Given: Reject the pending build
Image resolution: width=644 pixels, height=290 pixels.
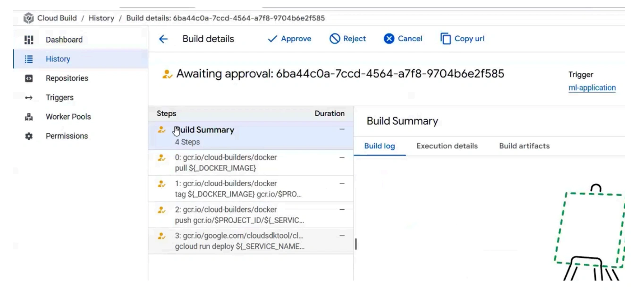Looking at the screenshot, I should click(347, 39).
